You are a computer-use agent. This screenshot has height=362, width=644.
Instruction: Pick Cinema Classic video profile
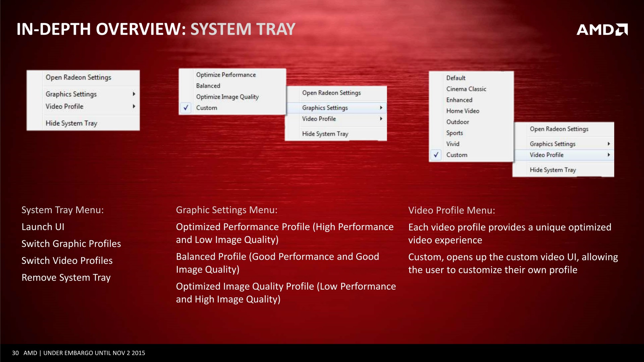coord(466,89)
